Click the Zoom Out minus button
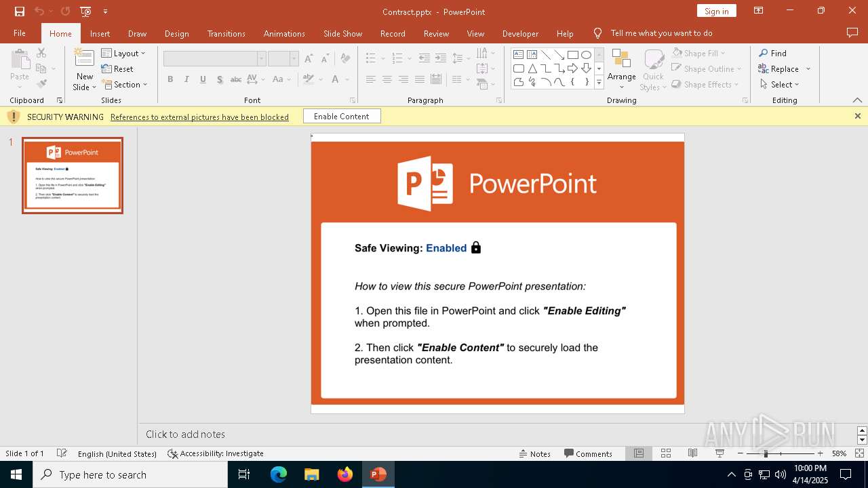Screen dimensions: 868x488 (740, 453)
